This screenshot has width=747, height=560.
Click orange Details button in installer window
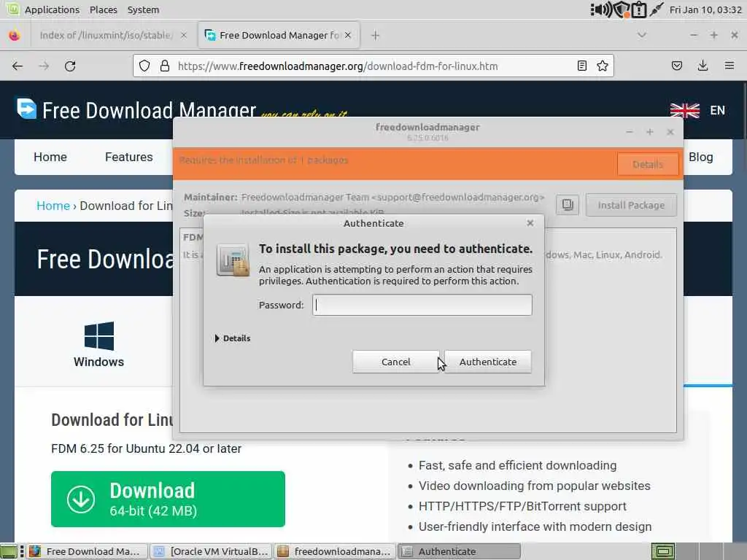tap(648, 164)
